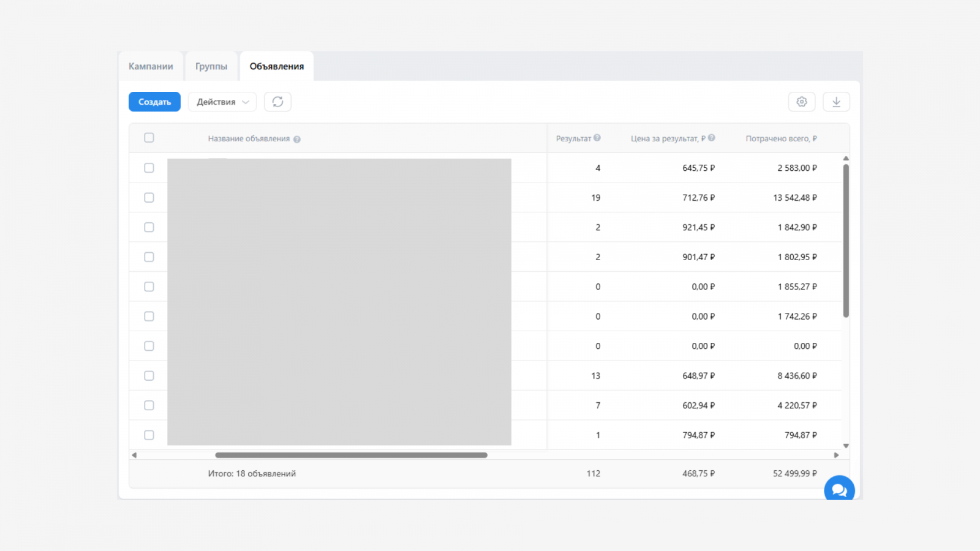This screenshot has width=980, height=551.
Task: Click the result value 4
Action: point(598,168)
